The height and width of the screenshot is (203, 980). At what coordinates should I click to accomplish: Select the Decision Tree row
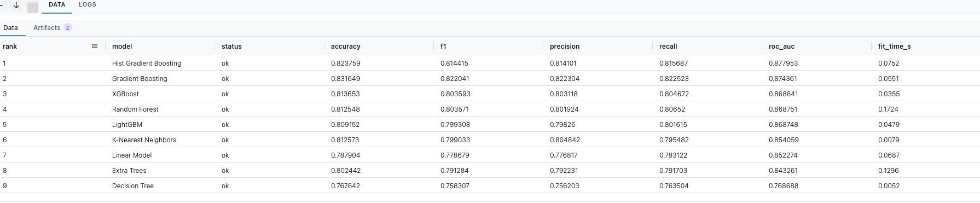pos(490,185)
